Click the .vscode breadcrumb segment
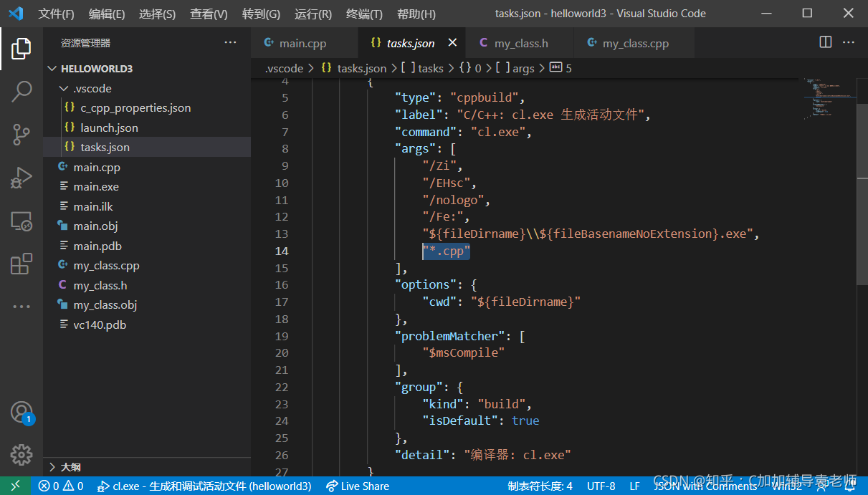Image resolution: width=868 pixels, height=495 pixels. tap(284, 68)
